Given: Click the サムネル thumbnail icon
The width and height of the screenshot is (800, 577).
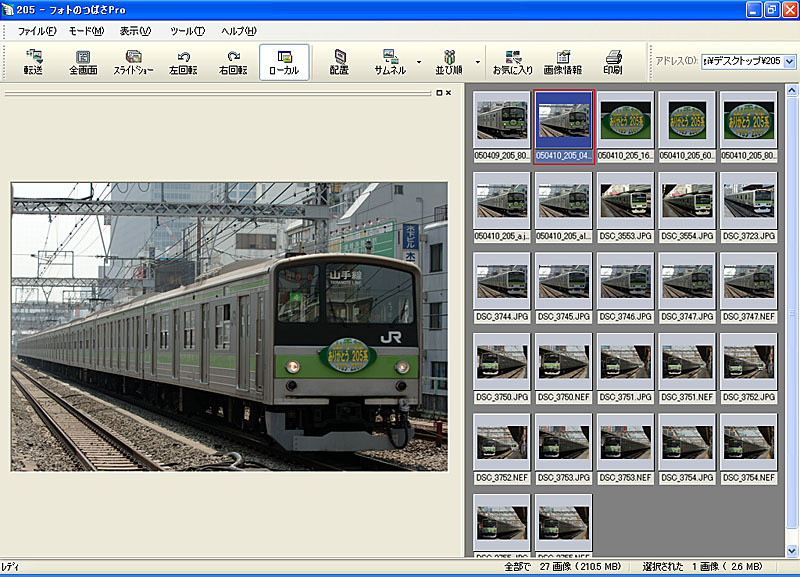Looking at the screenshot, I should [x=390, y=62].
